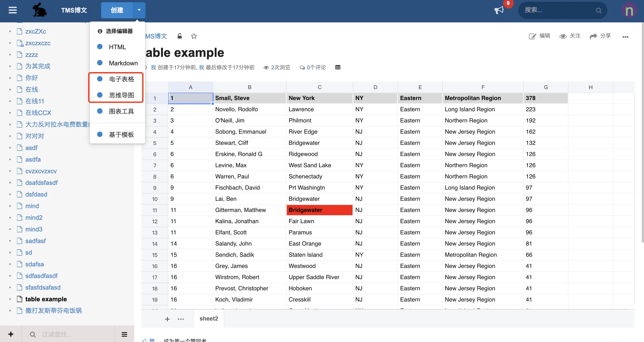Image resolution: width=644 pixels, height=342 pixels.
Task: Select column header C
Action: (320, 87)
